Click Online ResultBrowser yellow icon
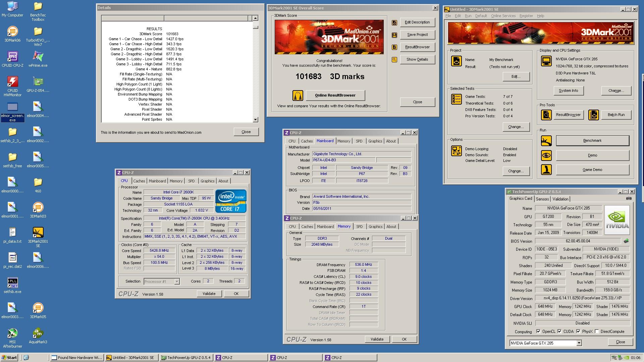The image size is (644, 362). [x=298, y=96]
